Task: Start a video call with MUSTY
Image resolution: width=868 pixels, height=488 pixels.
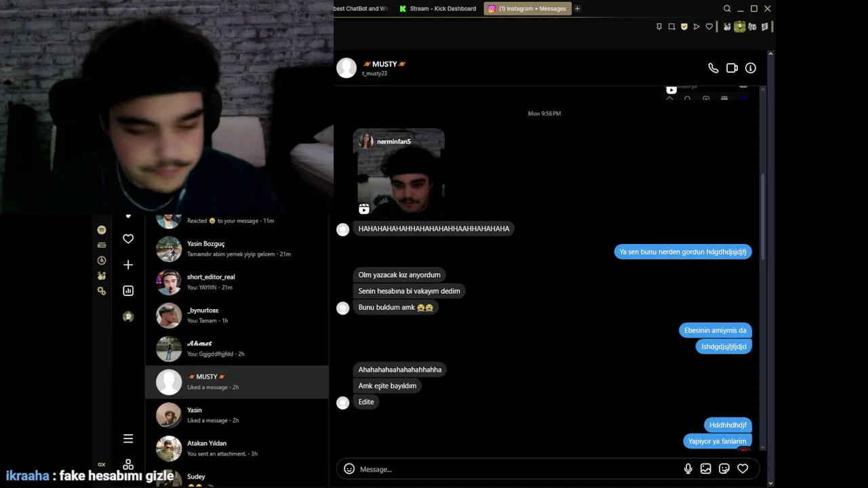Action: click(732, 68)
